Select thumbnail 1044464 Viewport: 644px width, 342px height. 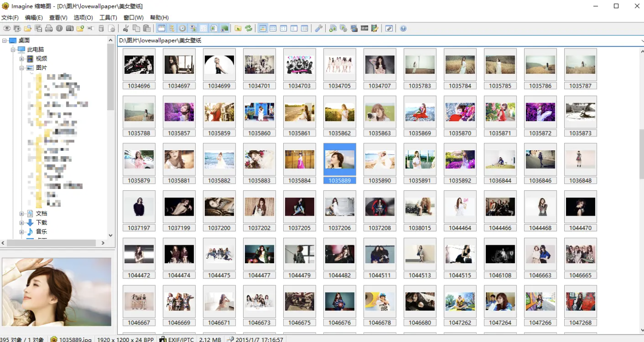[x=460, y=211]
